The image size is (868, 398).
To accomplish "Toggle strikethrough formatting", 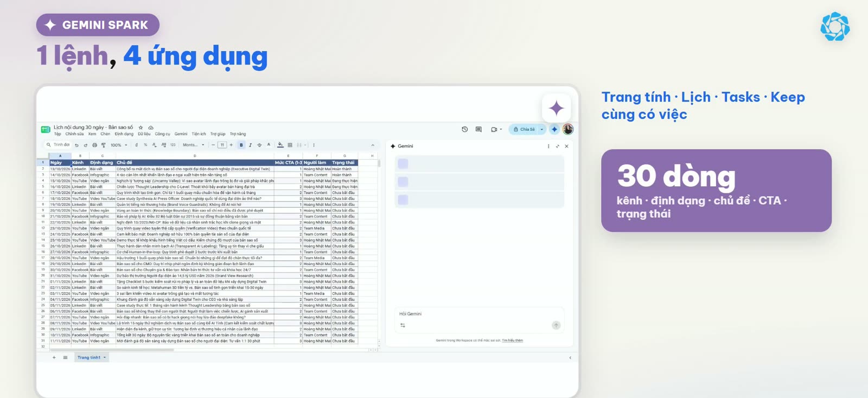I will (x=259, y=145).
